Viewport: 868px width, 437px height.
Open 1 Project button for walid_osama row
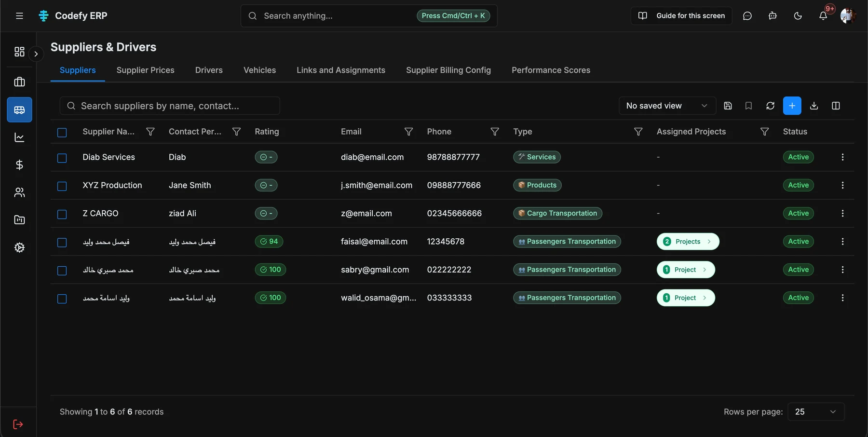point(686,298)
